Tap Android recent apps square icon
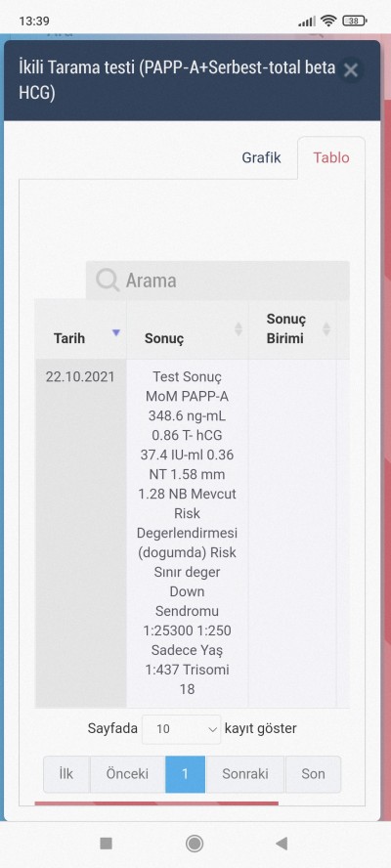 point(106,844)
